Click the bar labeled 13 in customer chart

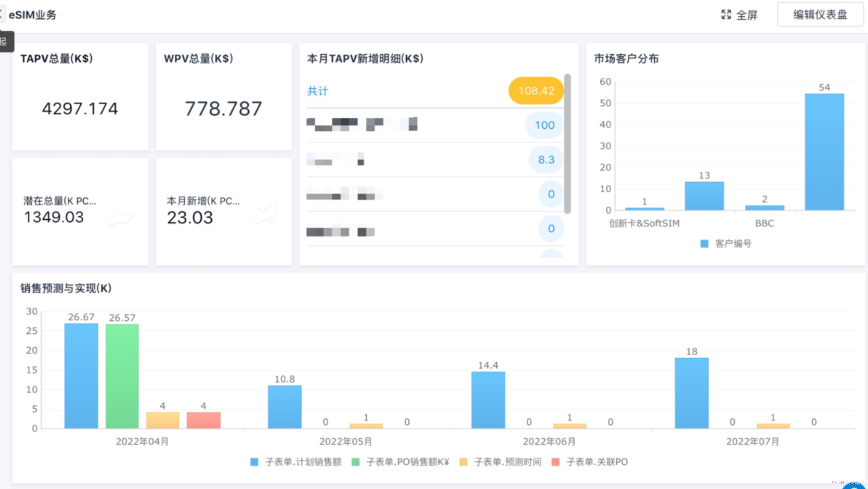(x=704, y=196)
